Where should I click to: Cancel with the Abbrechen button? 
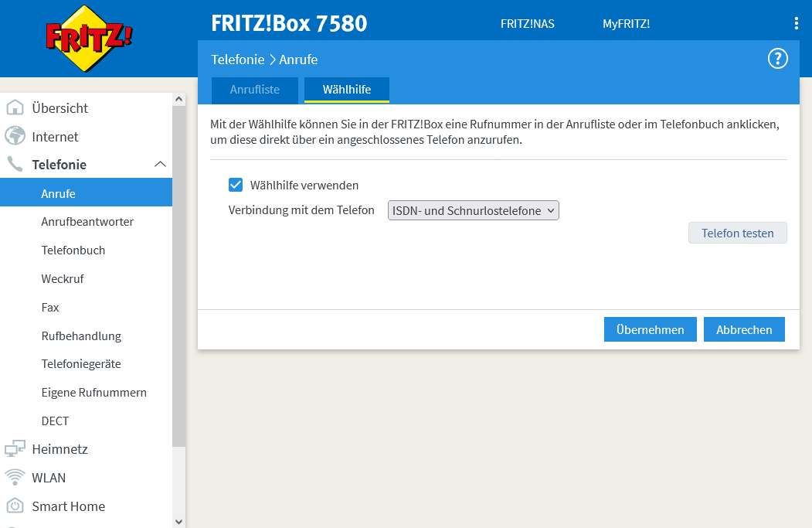click(x=744, y=329)
